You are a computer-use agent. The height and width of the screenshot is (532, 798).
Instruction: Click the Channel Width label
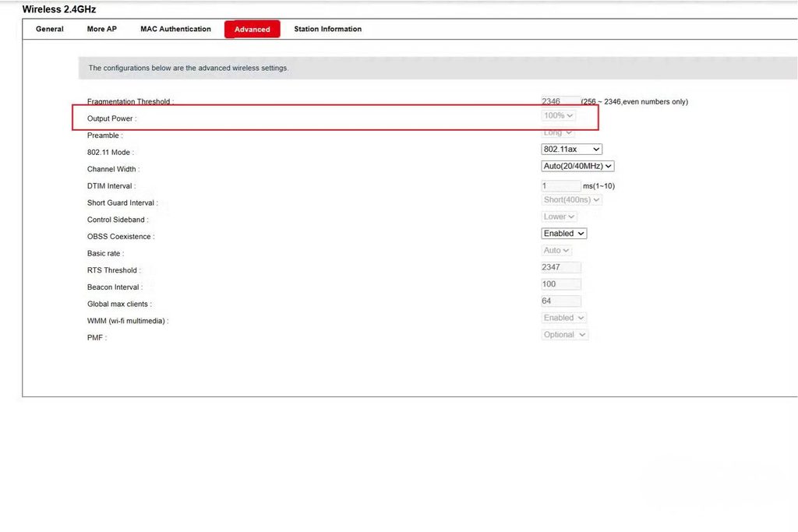(x=114, y=169)
